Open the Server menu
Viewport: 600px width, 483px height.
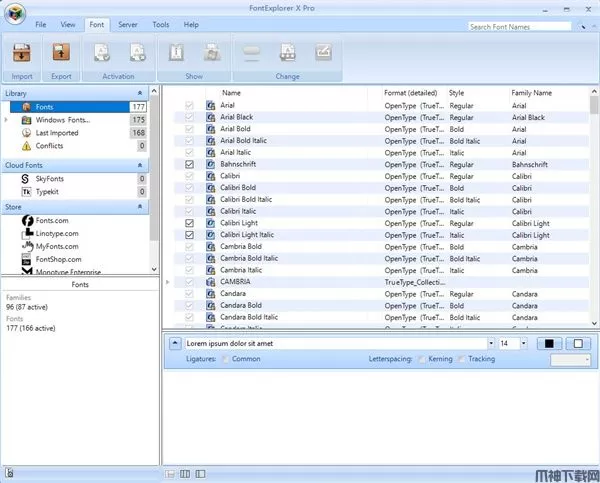(x=127, y=24)
